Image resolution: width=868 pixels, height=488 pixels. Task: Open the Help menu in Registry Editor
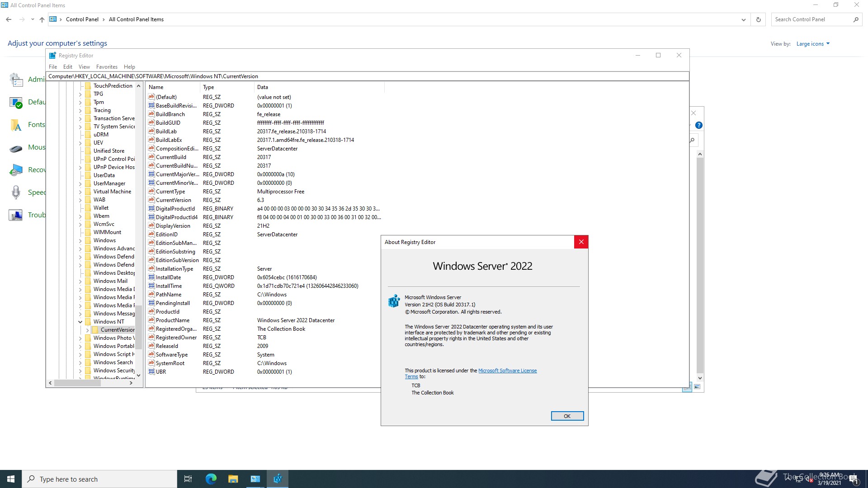[x=129, y=67]
